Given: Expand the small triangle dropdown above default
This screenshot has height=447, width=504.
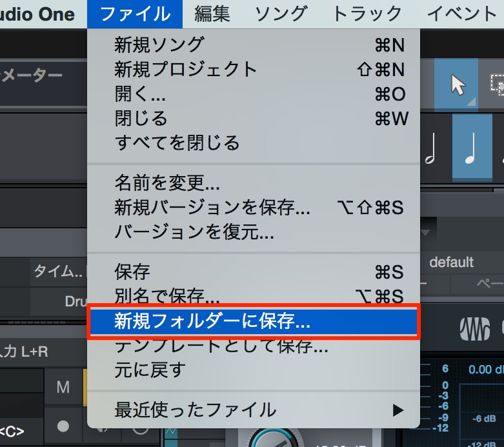Looking at the screenshot, I should pyautogui.click(x=425, y=232).
